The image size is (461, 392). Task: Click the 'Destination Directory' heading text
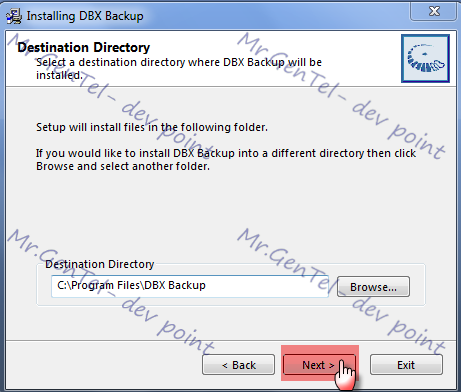(84, 47)
